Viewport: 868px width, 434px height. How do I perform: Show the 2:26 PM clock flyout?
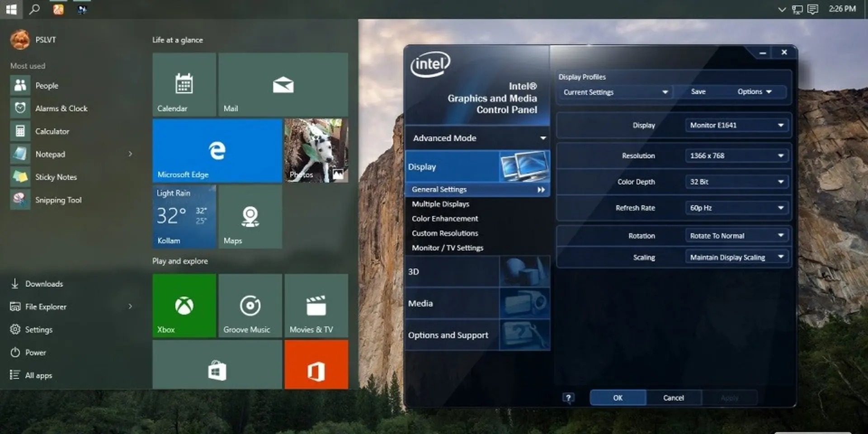tap(842, 9)
